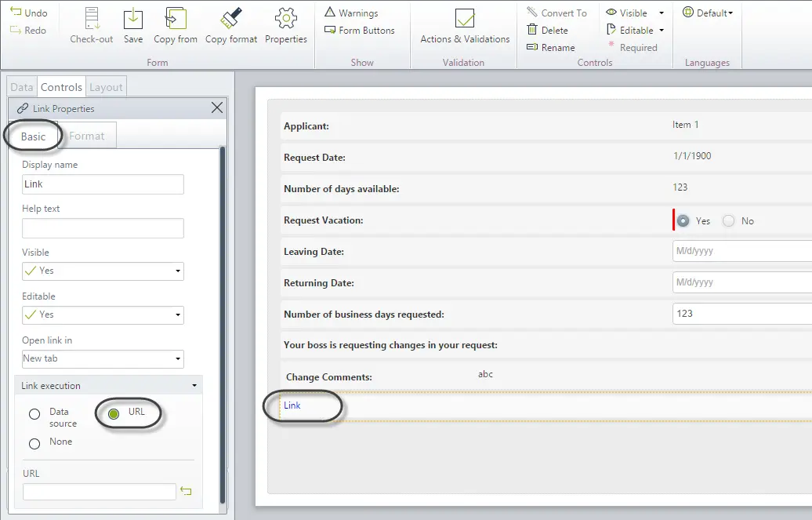Choose None for link execution
Screen dimensions: 812x520
point(34,444)
